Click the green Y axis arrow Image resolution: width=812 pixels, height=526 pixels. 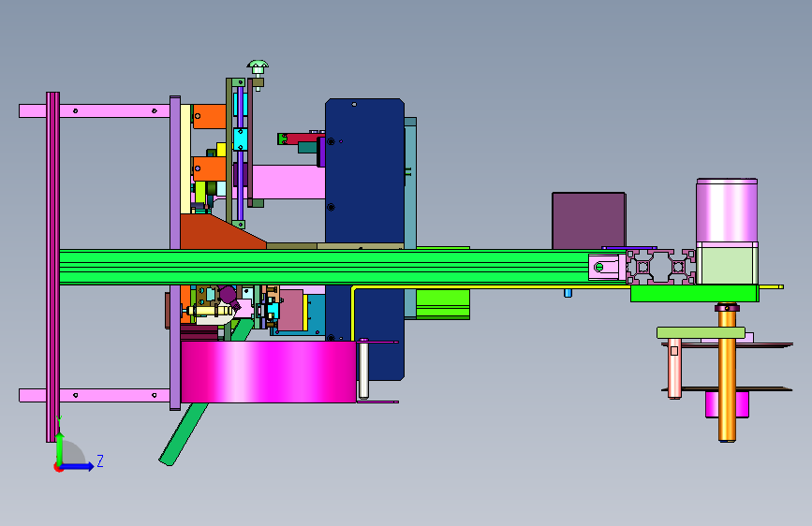(x=60, y=449)
